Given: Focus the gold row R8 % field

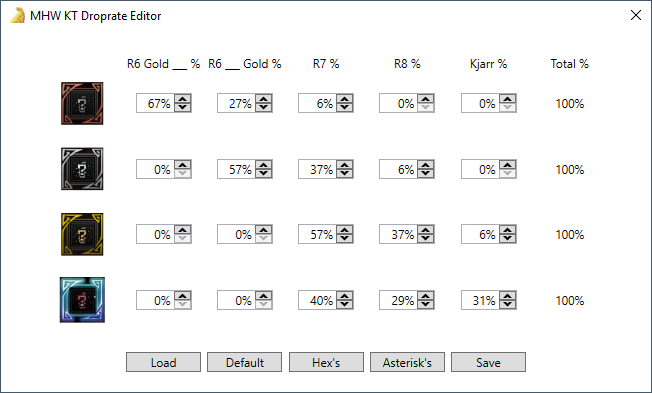Looking at the screenshot, I should 399,234.
